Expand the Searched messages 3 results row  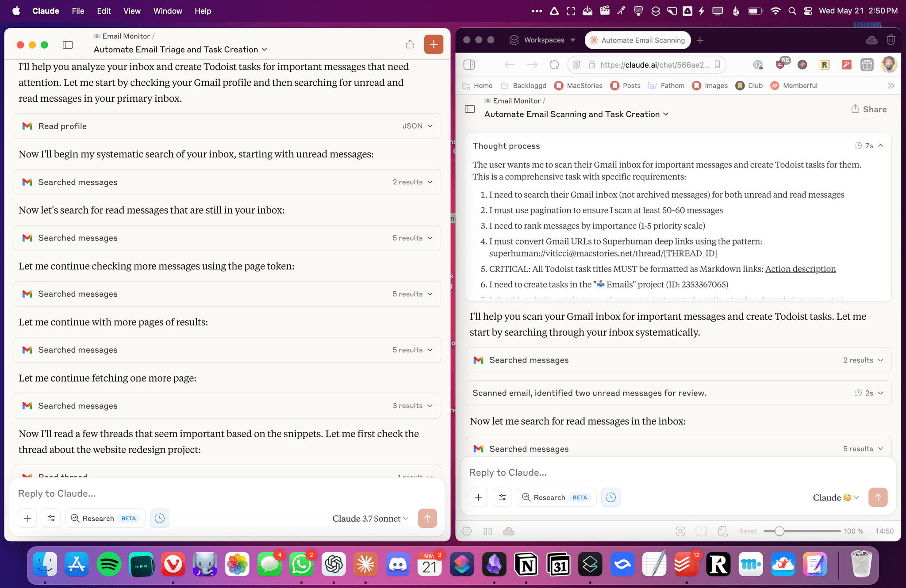[227, 406]
